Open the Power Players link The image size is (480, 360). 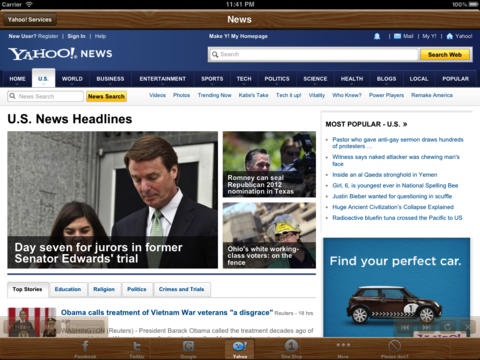[x=386, y=95]
